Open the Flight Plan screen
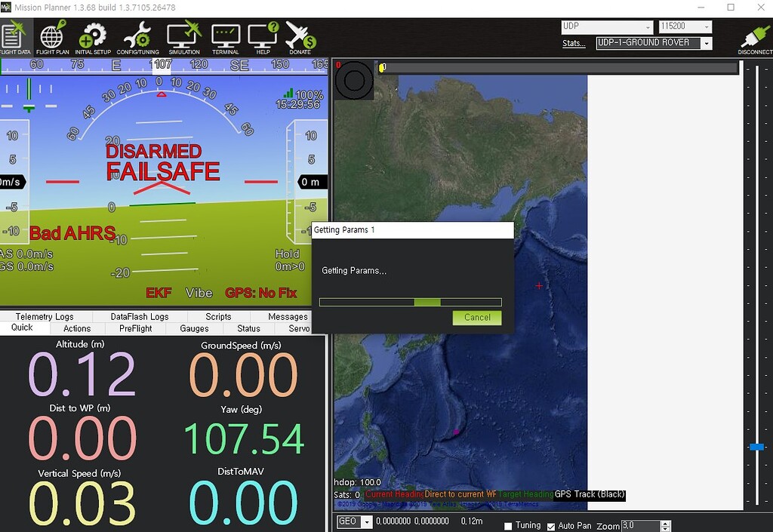This screenshot has width=773, height=532. click(x=50, y=36)
